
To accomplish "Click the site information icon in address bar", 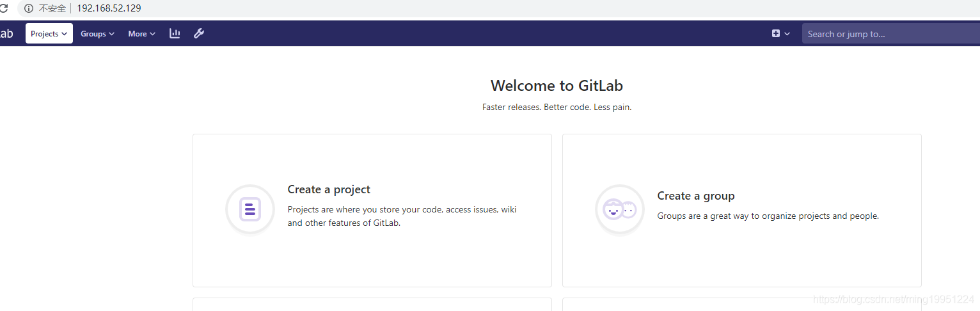I will 28,8.
